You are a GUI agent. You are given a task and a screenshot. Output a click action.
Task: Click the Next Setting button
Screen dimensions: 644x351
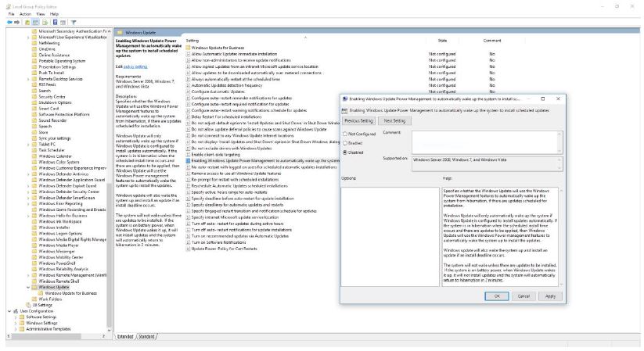(394, 120)
